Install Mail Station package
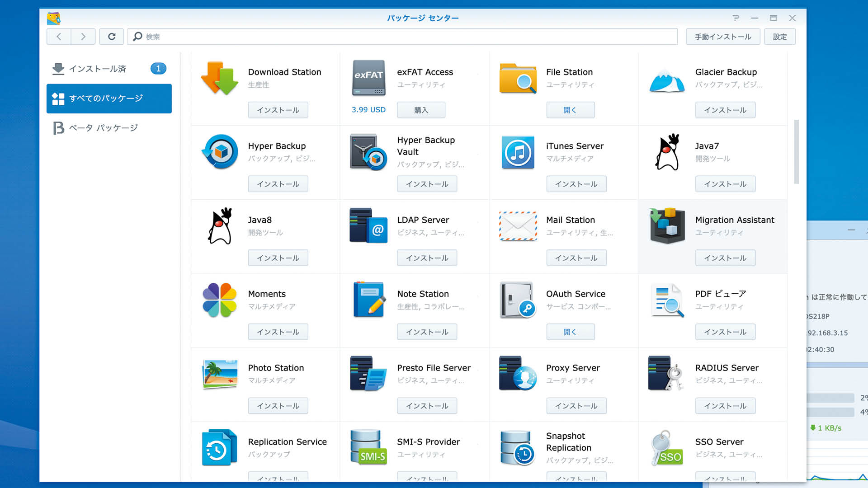This screenshot has width=868, height=488. [x=576, y=258]
